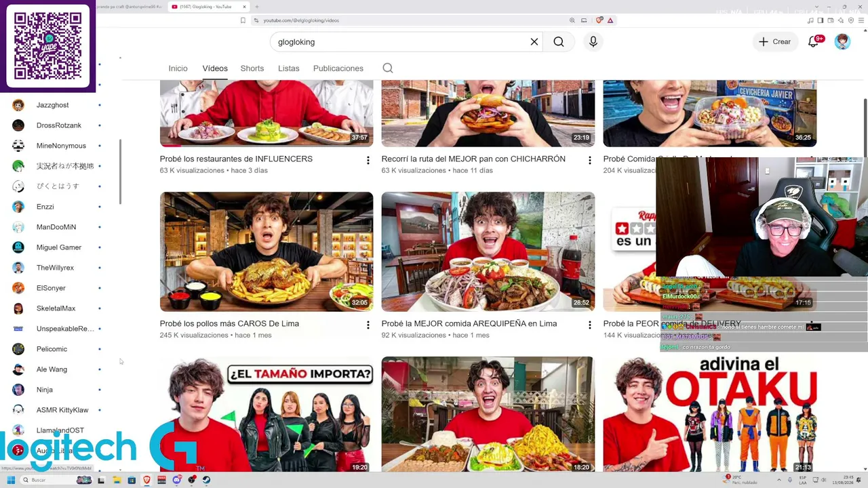Open video title Probé los restaurantes de INFLUENCERS

[x=236, y=159]
